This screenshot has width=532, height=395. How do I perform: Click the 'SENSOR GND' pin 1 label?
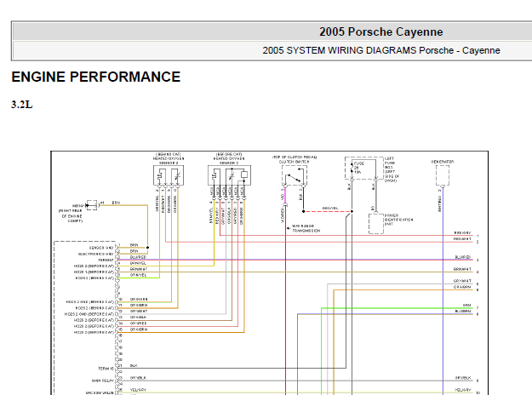pyautogui.click(x=101, y=248)
